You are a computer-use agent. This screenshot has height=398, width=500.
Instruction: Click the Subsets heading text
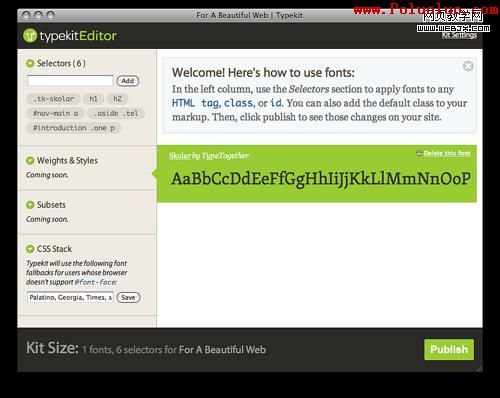[51, 205]
